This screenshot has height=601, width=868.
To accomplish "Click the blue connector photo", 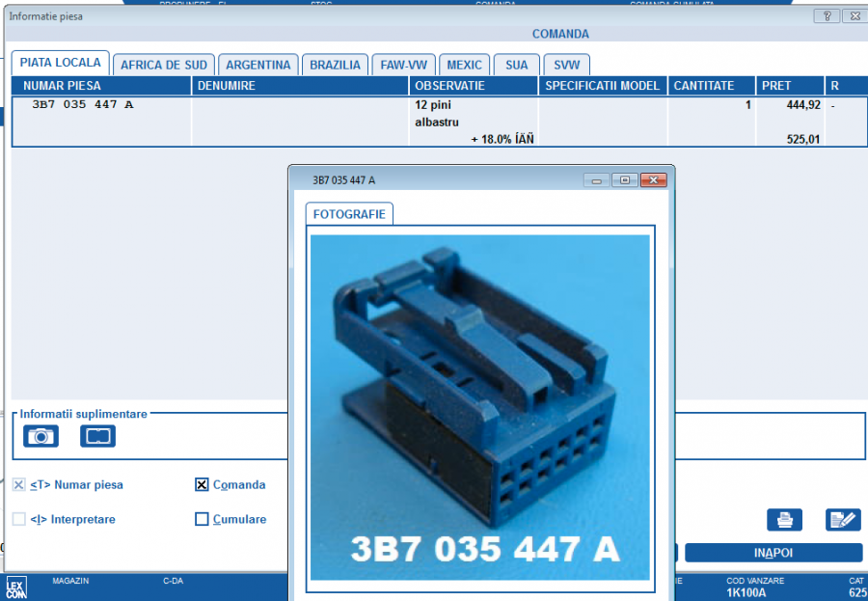I will coord(479,405).
